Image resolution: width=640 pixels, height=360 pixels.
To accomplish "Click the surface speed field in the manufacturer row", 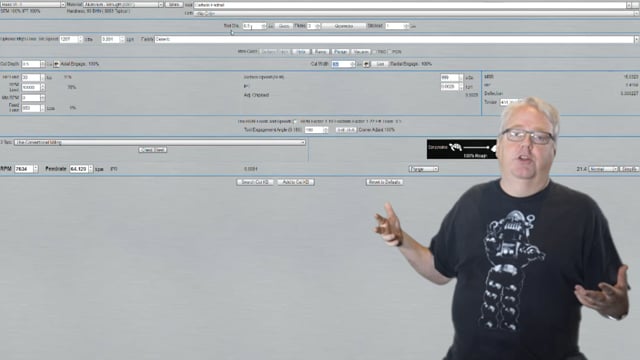I will point(69,39).
